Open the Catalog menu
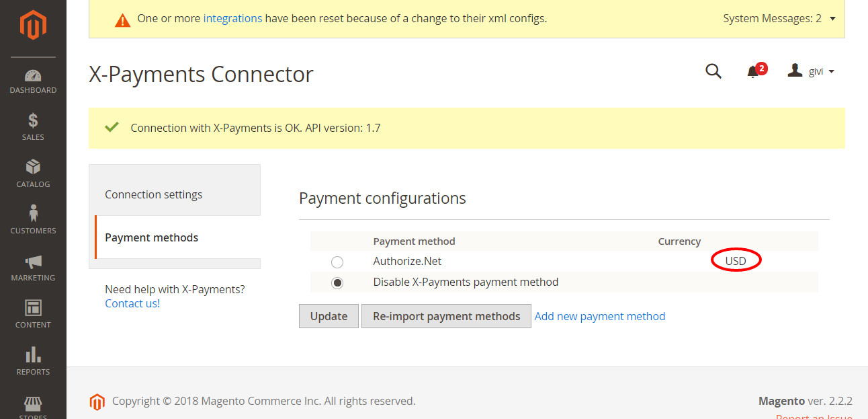Screen dimensions: 868x419 (33, 174)
